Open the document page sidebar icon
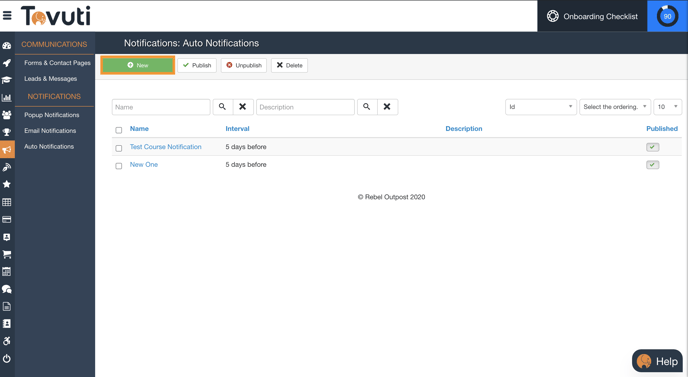Screen dimensions: 688x377 coord(7,306)
